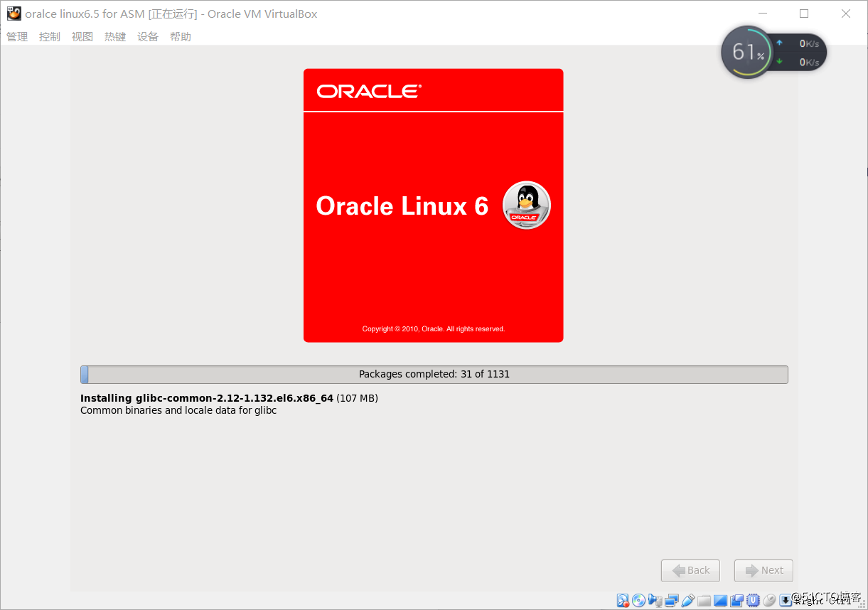Click 'Installing glibc-common' package text
Image resolution: width=868 pixels, height=610 pixels.
(207, 398)
